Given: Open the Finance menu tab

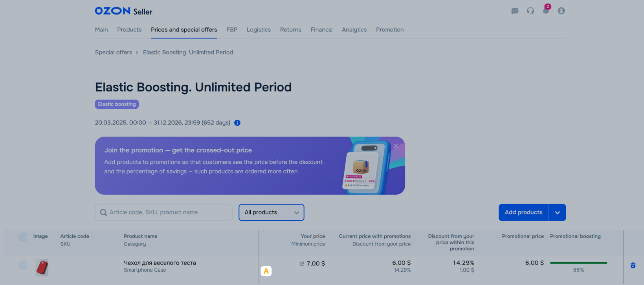Looking at the screenshot, I should point(321,30).
